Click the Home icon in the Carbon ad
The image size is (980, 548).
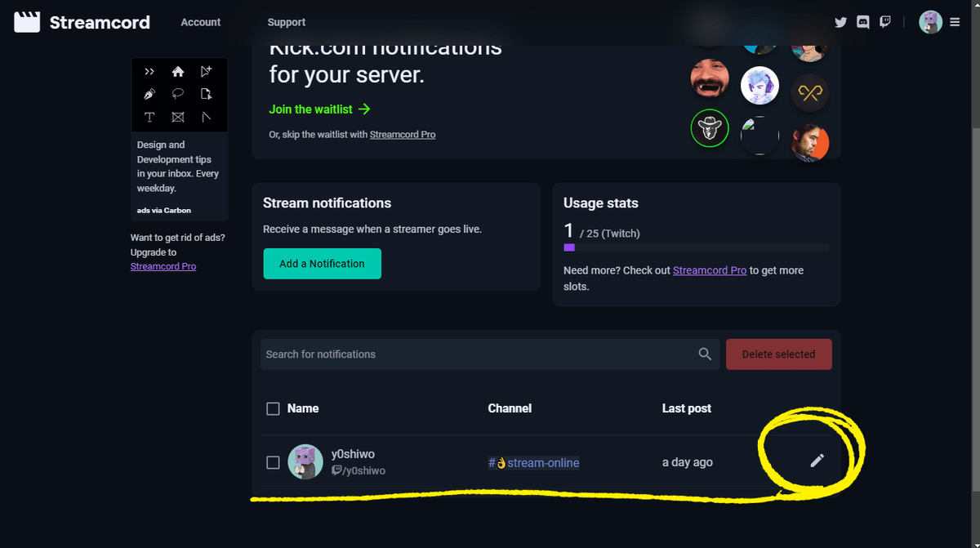tap(178, 71)
